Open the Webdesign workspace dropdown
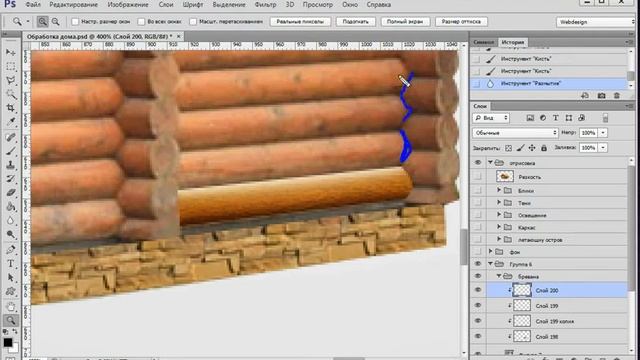Image resolution: width=640 pixels, height=360 pixels. pyautogui.click(x=596, y=22)
